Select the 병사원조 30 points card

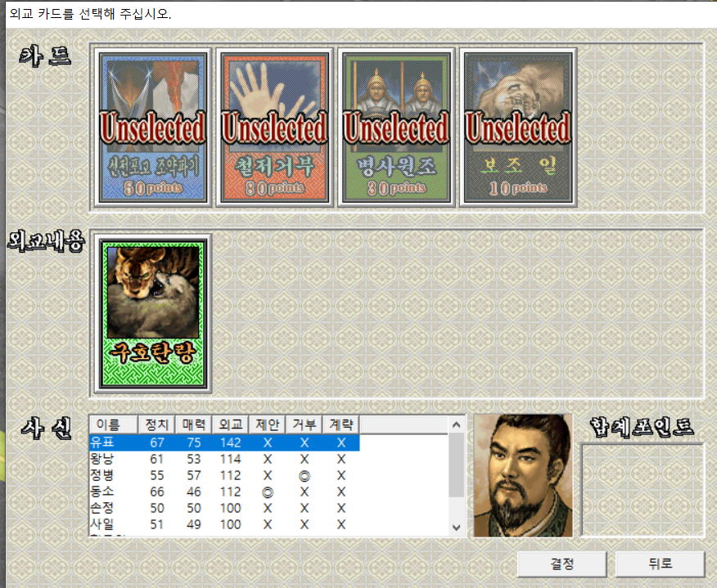click(x=396, y=128)
